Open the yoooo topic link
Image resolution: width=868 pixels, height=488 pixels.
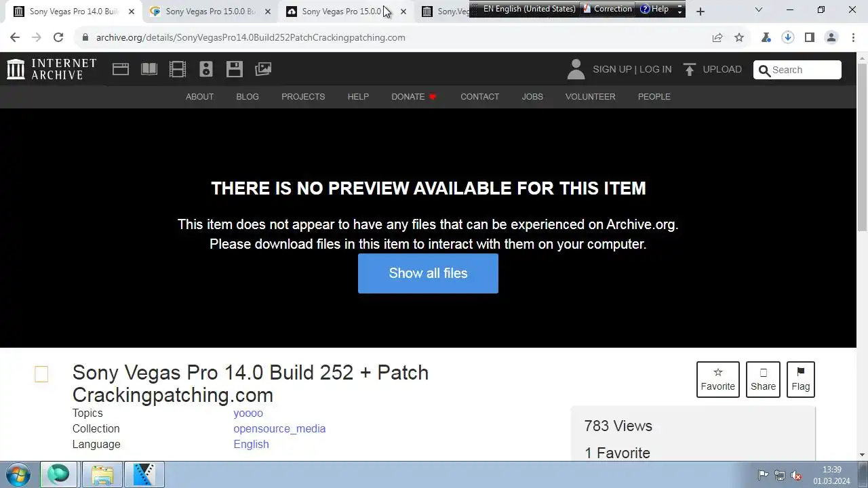(248, 413)
